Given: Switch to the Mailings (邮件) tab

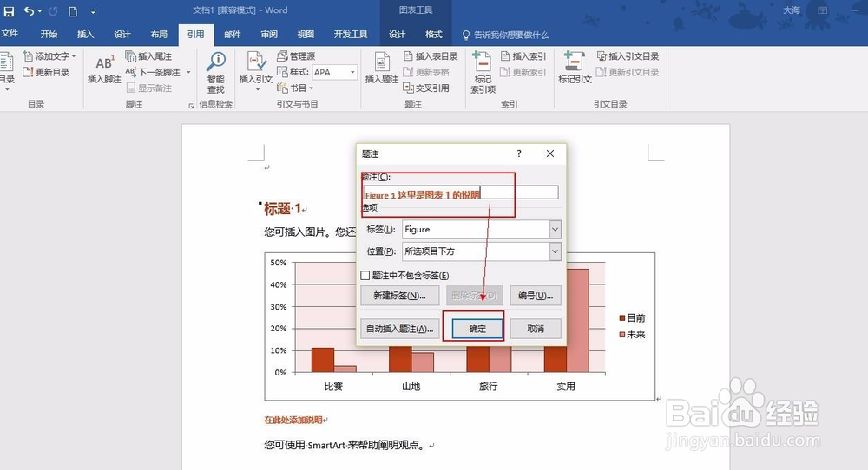Looking at the screenshot, I should (x=233, y=35).
